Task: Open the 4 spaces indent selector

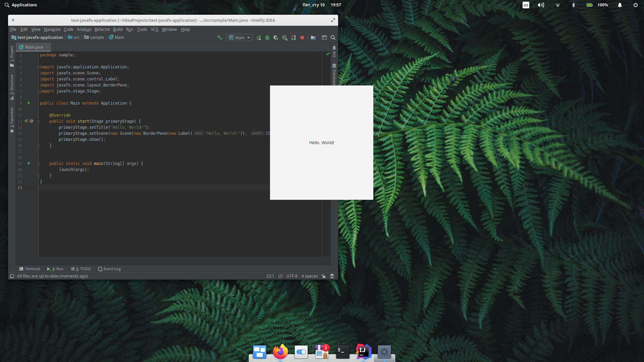Action: tap(310, 276)
